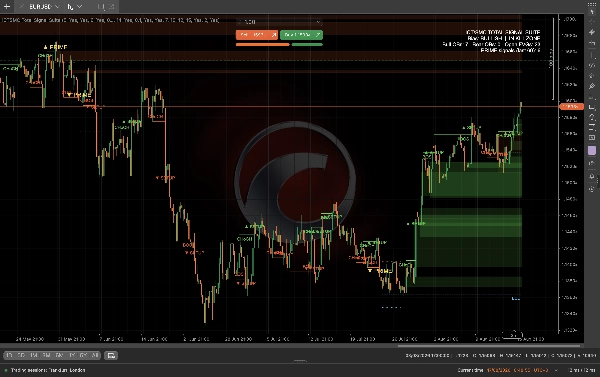Click the detach chart icon in the tab bar
This screenshot has height=377, width=600.
111,7
